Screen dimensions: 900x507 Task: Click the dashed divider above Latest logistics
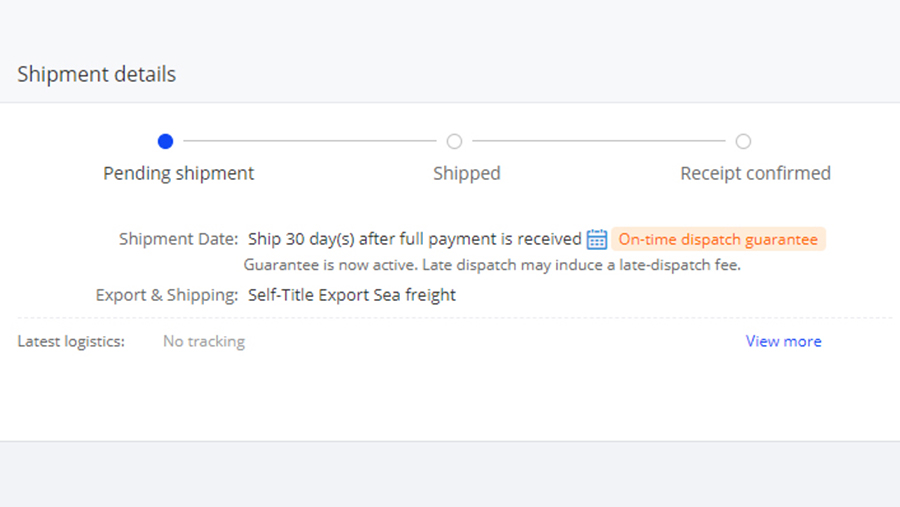tap(450, 318)
